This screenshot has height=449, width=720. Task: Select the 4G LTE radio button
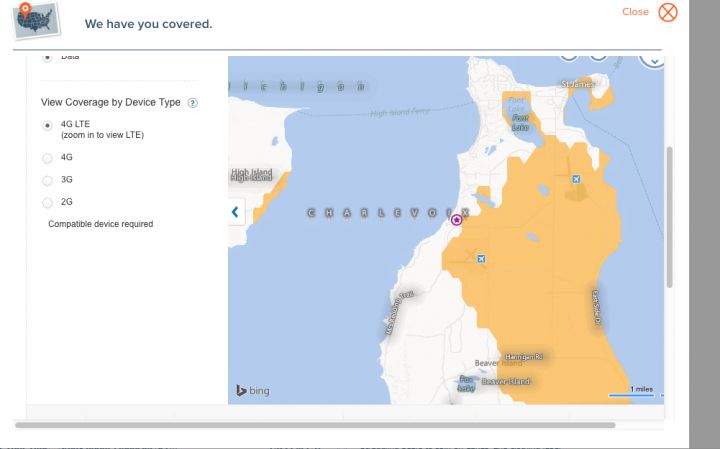[47, 125]
